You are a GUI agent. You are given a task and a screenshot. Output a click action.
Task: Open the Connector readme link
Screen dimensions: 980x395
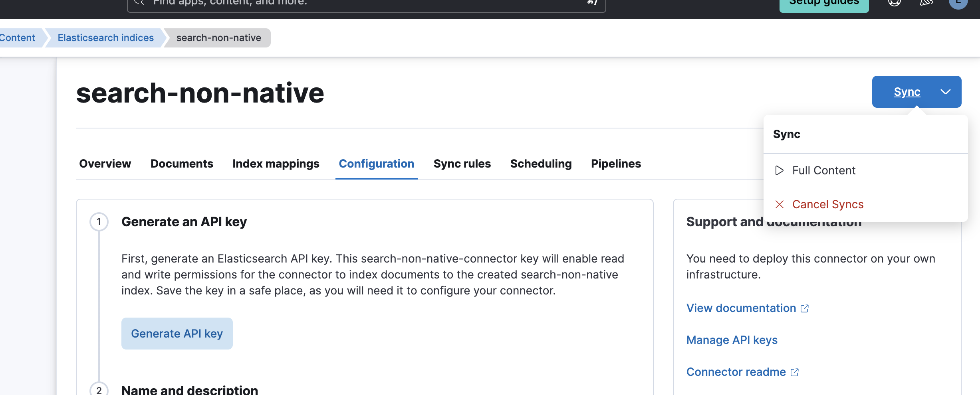[x=736, y=372]
